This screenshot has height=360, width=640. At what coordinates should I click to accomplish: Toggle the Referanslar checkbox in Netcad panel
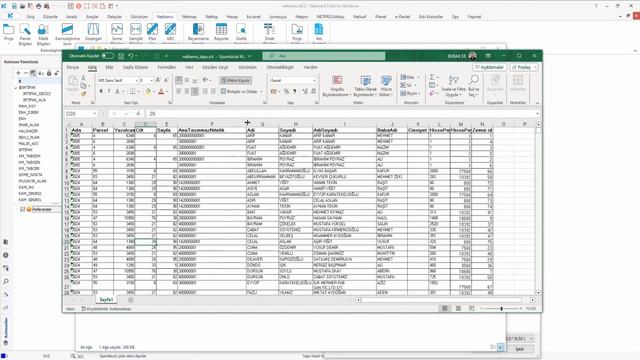[x=23, y=209]
